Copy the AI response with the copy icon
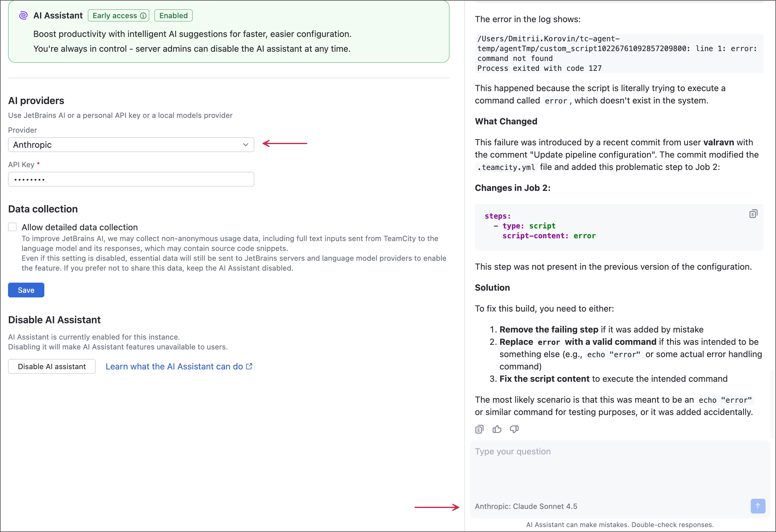 479,429
